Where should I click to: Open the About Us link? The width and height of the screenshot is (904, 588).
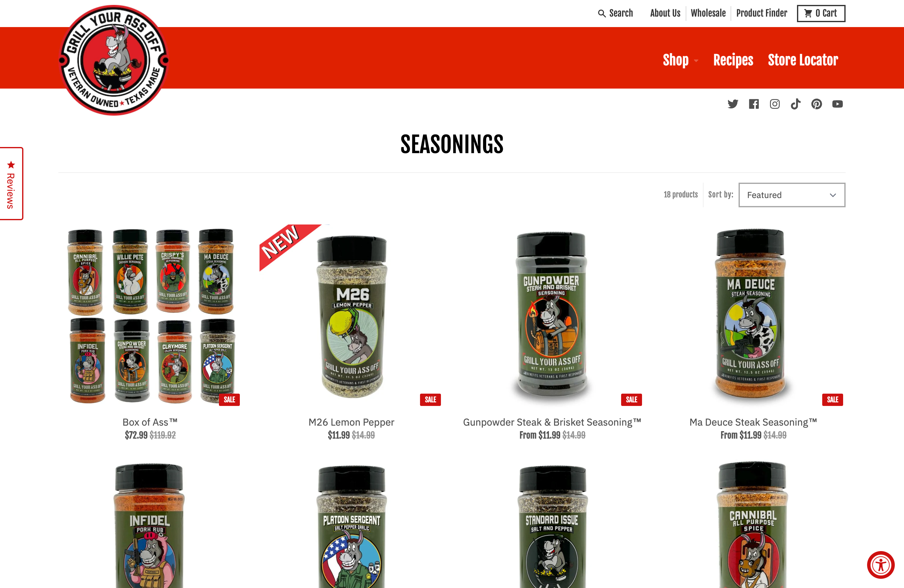(x=665, y=13)
